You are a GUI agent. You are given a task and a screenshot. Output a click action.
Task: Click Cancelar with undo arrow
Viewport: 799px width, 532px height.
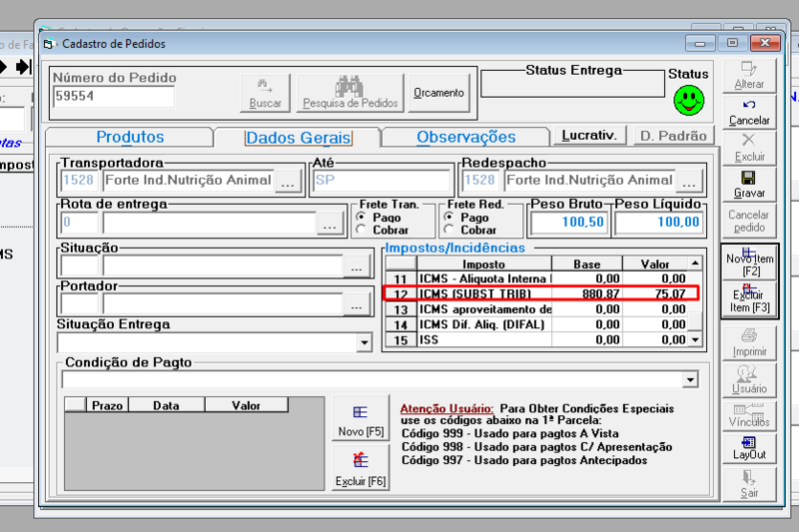[749, 113]
